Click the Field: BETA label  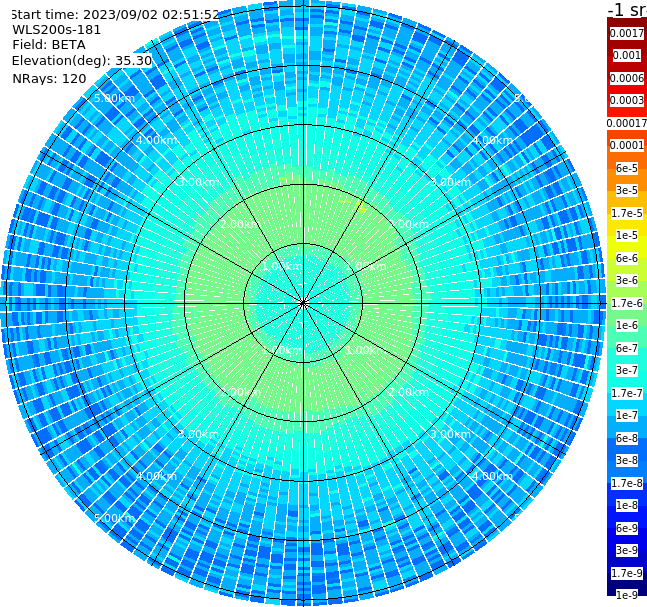click(x=49, y=45)
